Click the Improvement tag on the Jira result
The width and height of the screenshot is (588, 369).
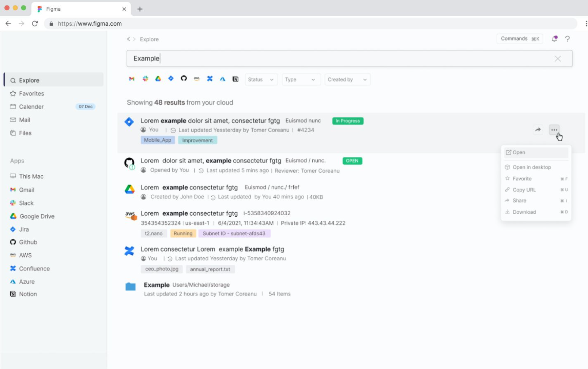click(197, 140)
